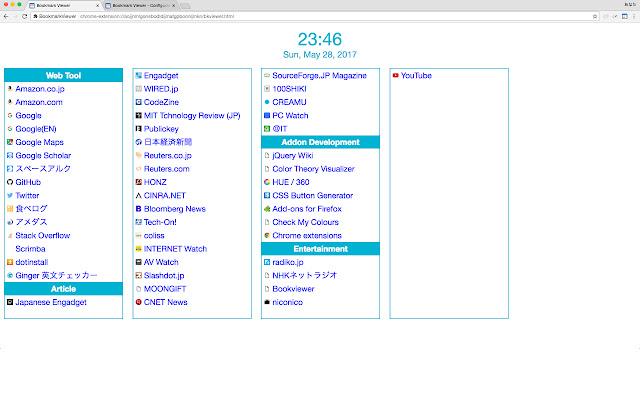Open the MOONGIFT bookmark link
The image size is (640, 400).
165,289
